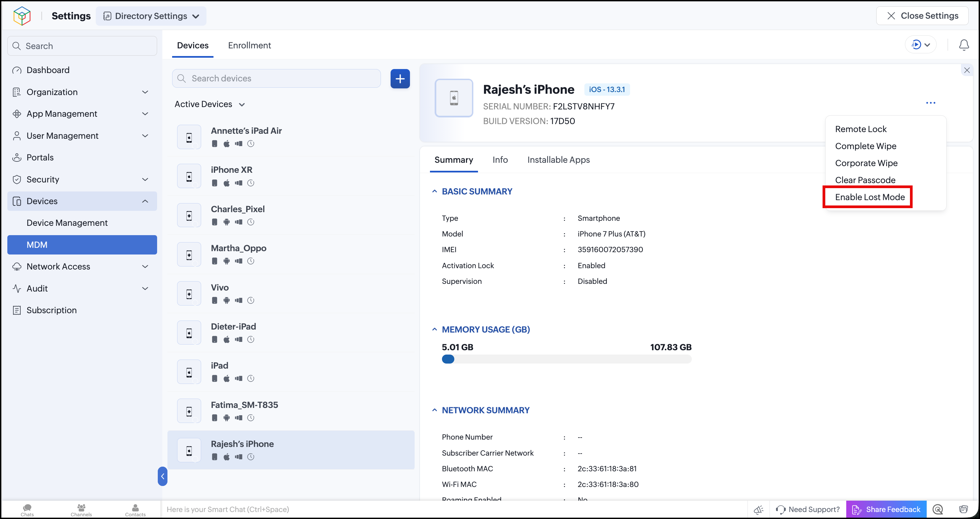The image size is (980, 519).
Task: Choose Corporate Wipe from the menu
Action: coord(866,163)
